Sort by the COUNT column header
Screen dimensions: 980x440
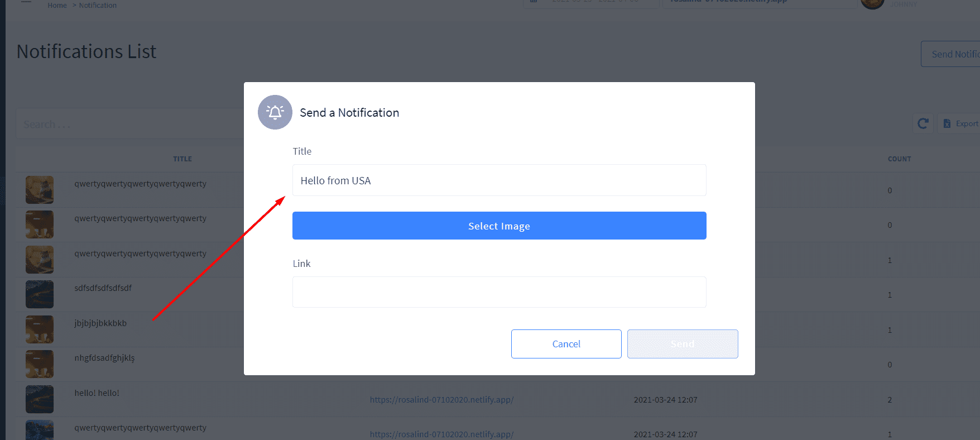click(900, 159)
